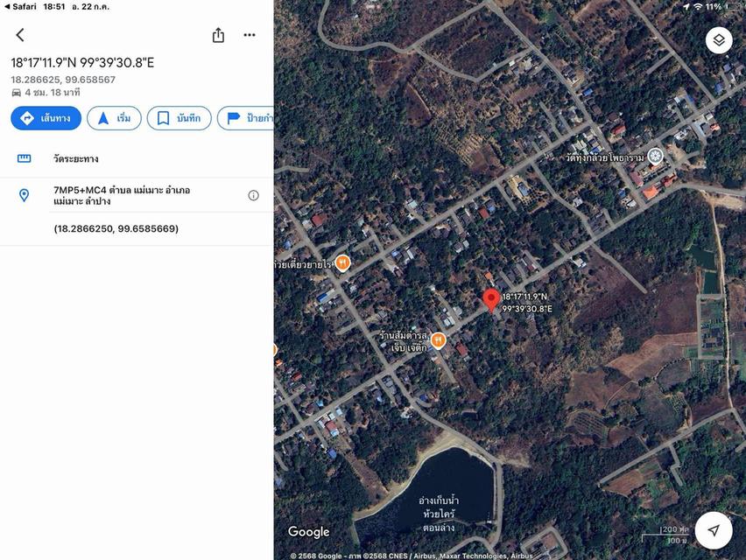Open the map layers button

[x=718, y=40]
